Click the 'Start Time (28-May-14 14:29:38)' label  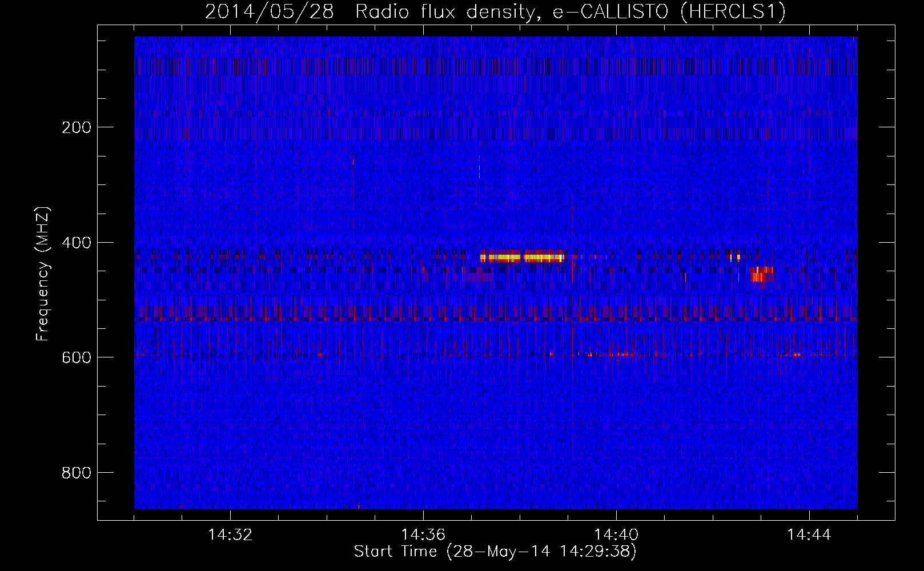(x=495, y=552)
